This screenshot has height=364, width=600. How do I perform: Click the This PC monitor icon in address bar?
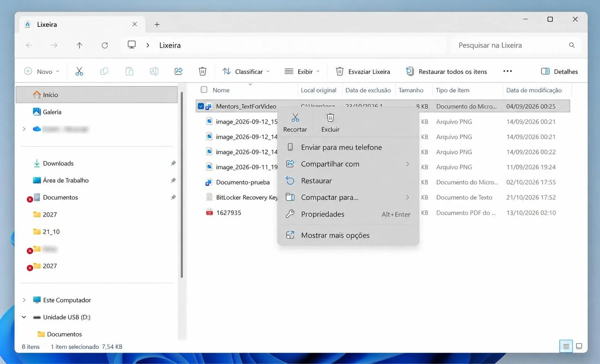pyautogui.click(x=132, y=45)
